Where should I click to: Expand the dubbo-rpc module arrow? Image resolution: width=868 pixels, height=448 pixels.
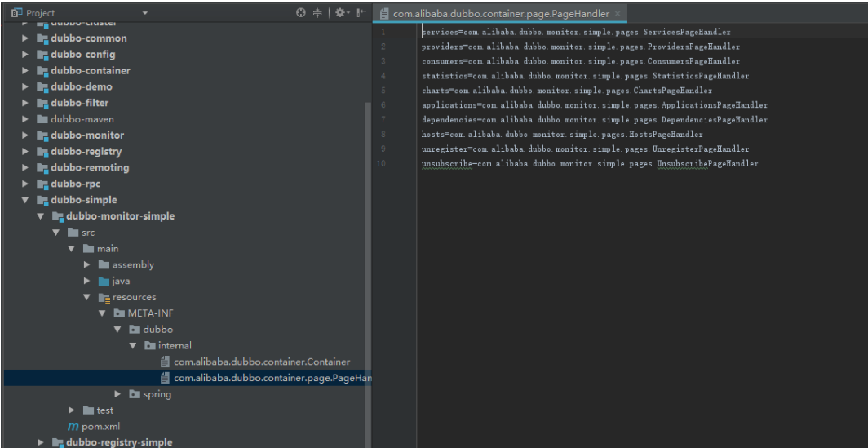25,184
